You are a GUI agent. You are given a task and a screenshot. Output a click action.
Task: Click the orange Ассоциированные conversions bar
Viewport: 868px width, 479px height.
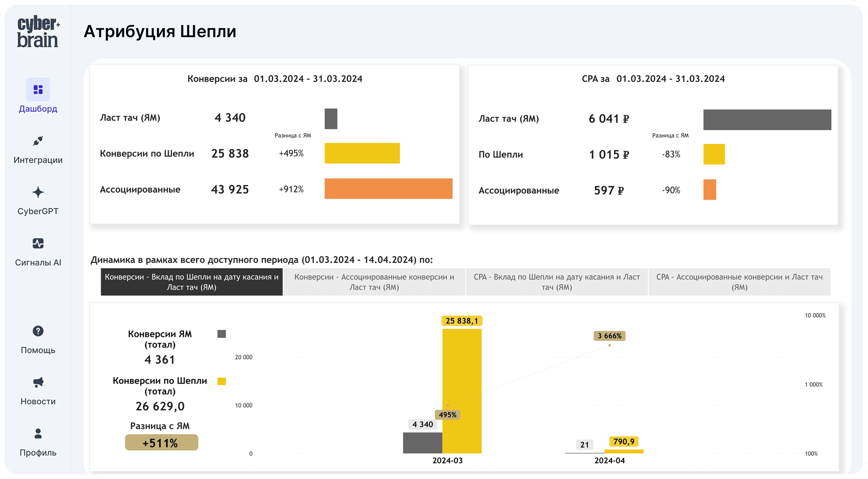388,188
